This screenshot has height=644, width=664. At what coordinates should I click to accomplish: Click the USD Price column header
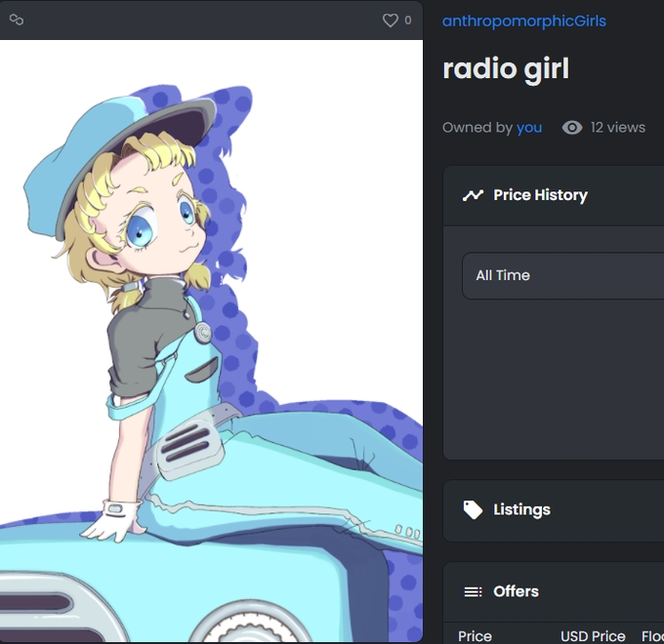(x=593, y=636)
